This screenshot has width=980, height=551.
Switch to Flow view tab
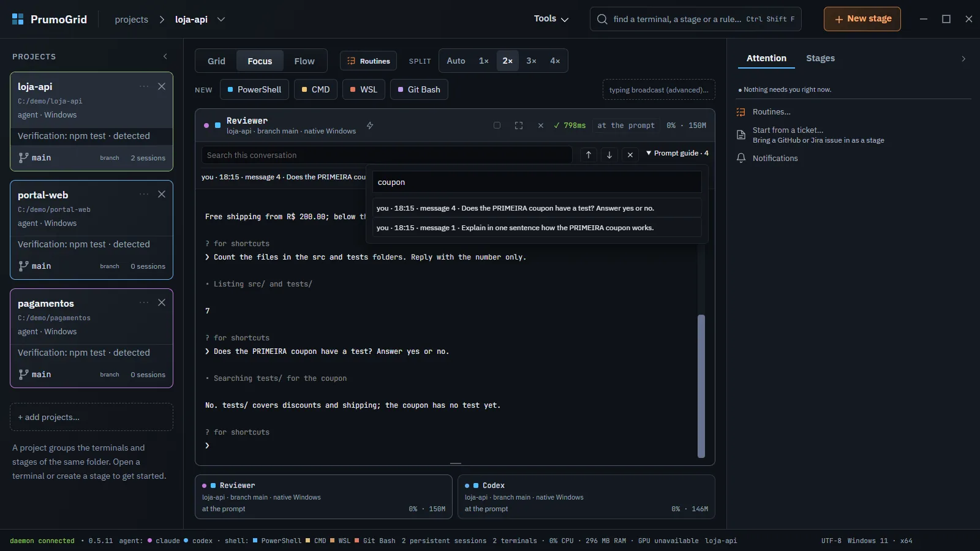(x=304, y=61)
